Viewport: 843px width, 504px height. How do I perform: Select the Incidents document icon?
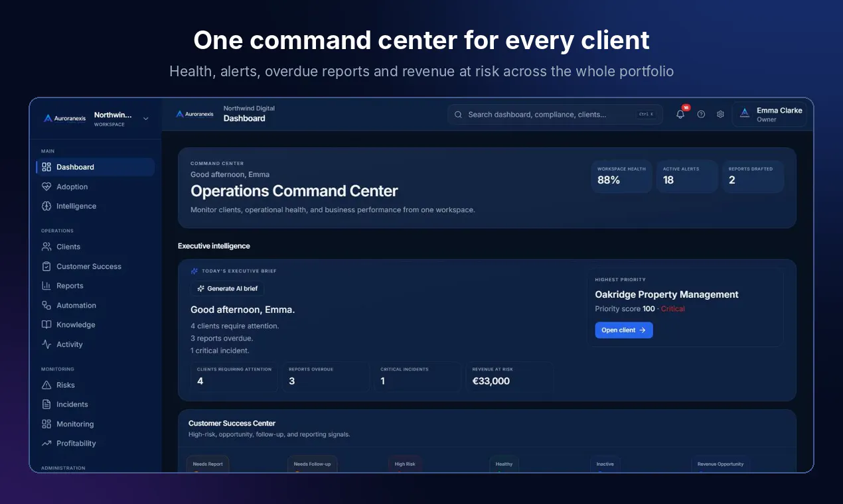(46, 405)
